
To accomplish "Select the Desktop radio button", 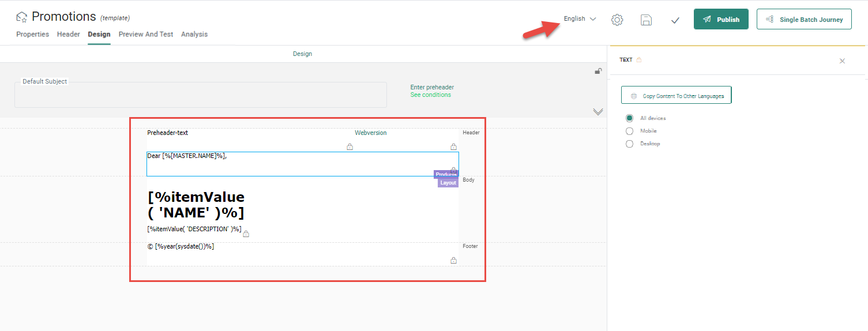I will (x=629, y=144).
